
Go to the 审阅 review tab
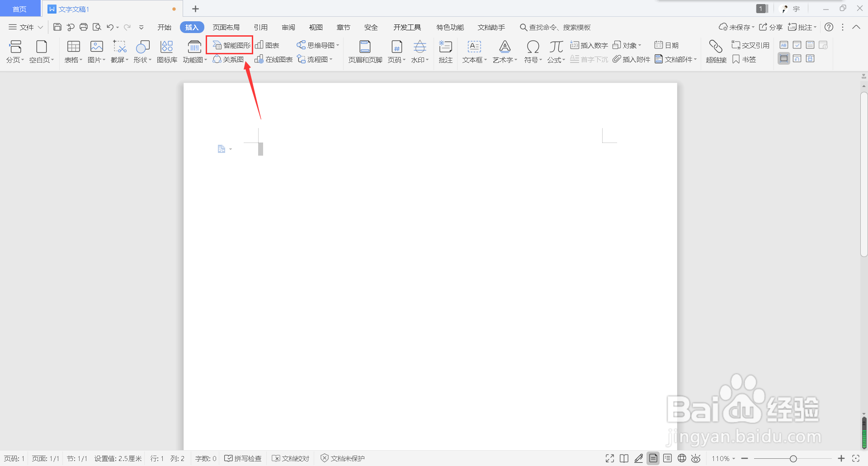pyautogui.click(x=288, y=27)
